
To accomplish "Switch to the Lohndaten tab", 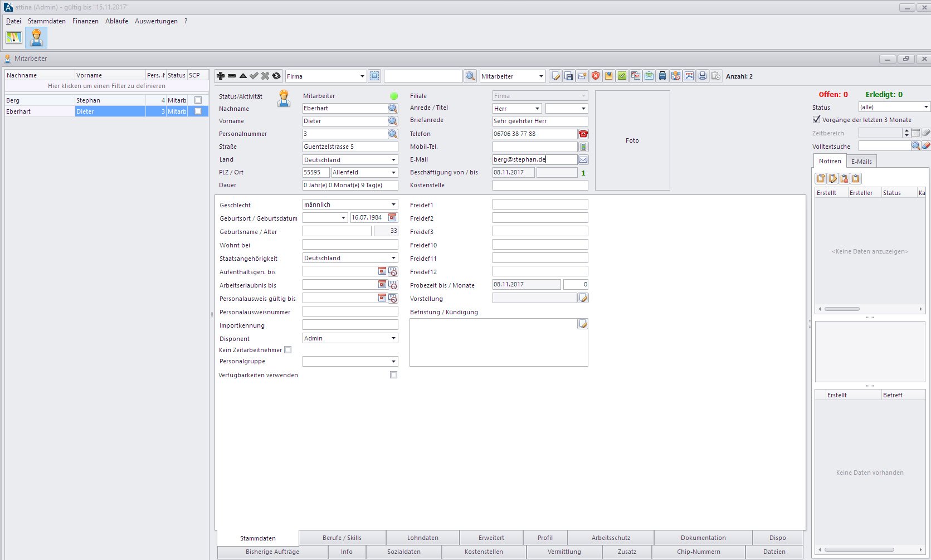I will pyautogui.click(x=422, y=538).
